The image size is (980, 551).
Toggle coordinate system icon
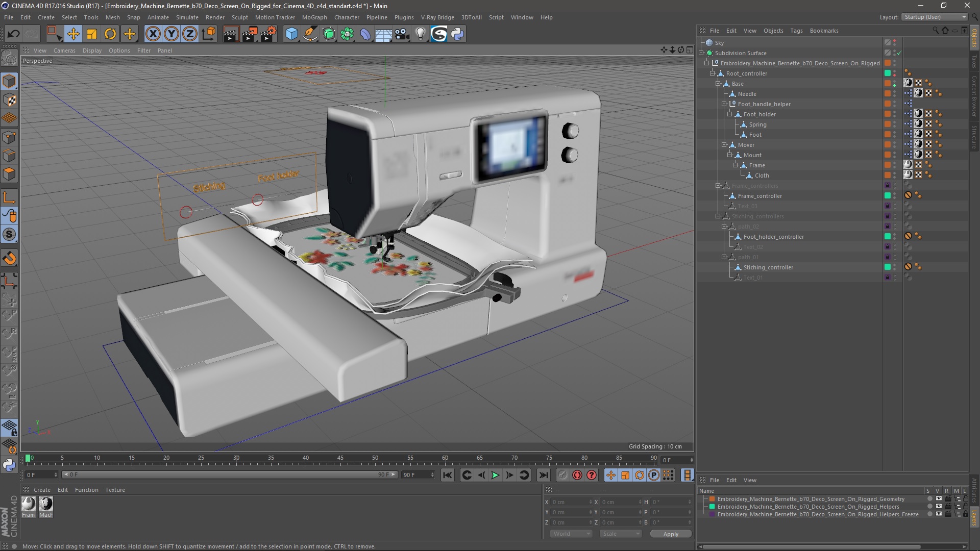[x=208, y=34]
